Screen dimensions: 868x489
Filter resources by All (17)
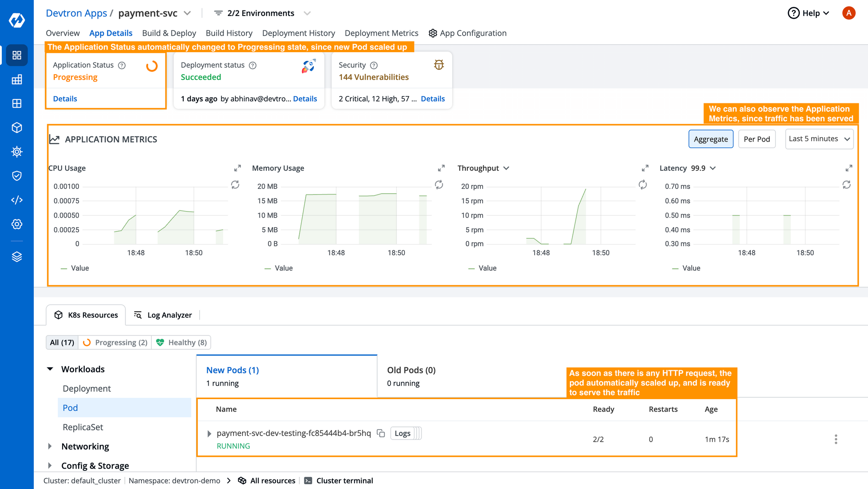tap(62, 342)
